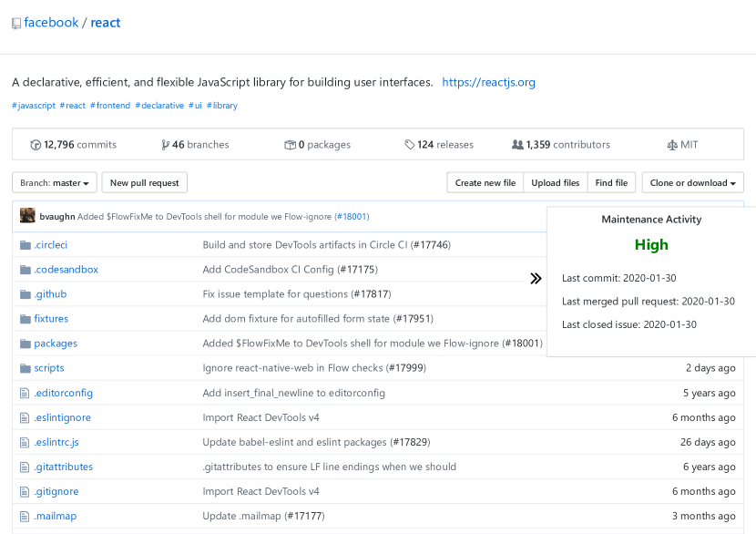
Task: Open the Clone or download dropdown
Action: point(693,183)
